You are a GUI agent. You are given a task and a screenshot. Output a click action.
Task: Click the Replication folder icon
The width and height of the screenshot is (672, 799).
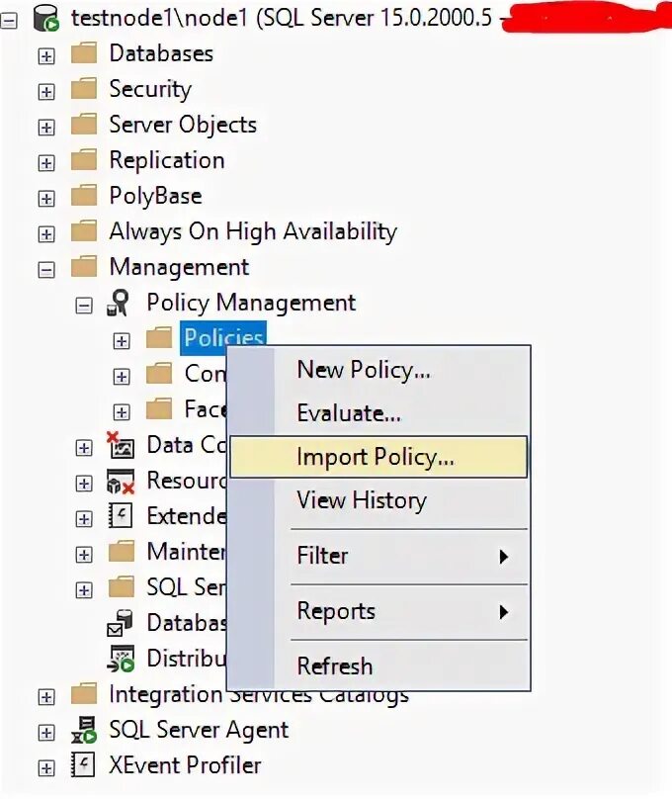tap(84, 161)
